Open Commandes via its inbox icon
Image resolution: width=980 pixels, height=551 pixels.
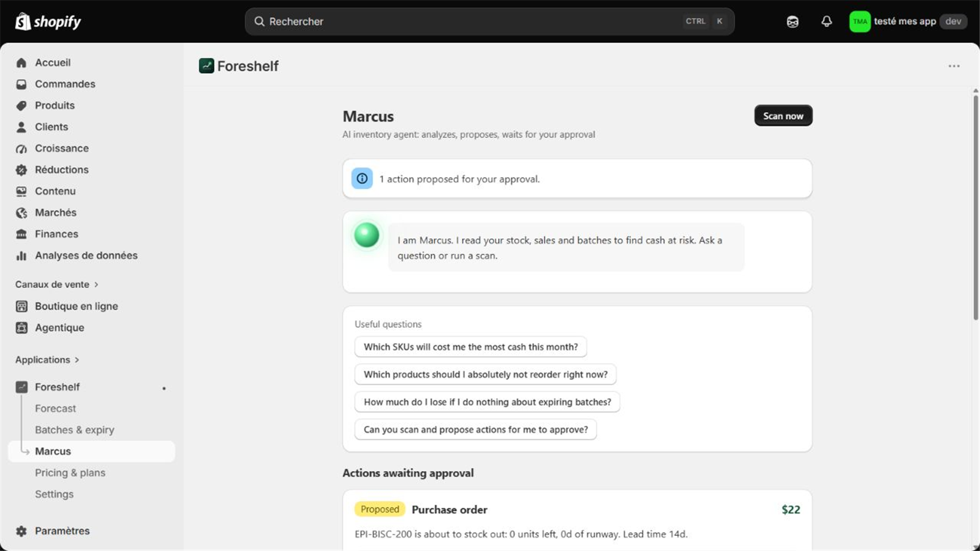point(21,84)
